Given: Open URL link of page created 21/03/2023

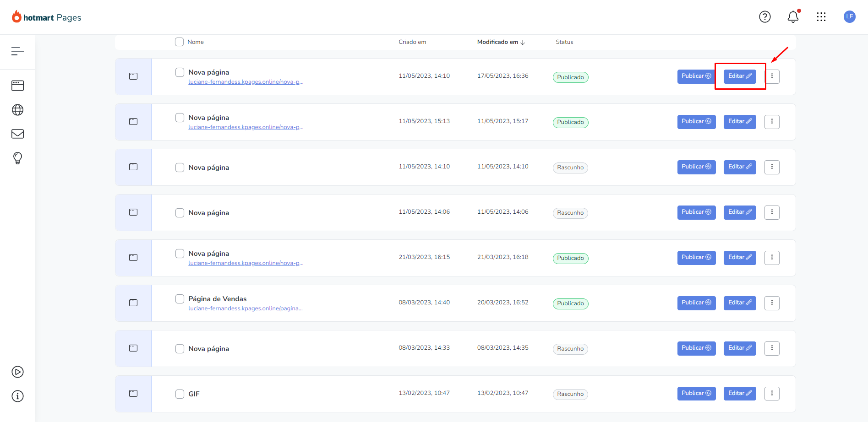Looking at the screenshot, I should [x=246, y=263].
